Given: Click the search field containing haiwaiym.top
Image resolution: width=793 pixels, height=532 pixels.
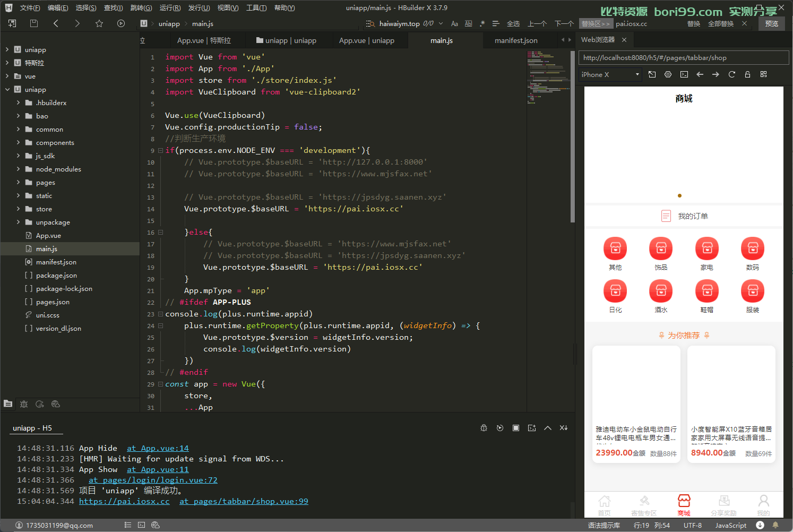Looking at the screenshot, I should coord(400,23).
